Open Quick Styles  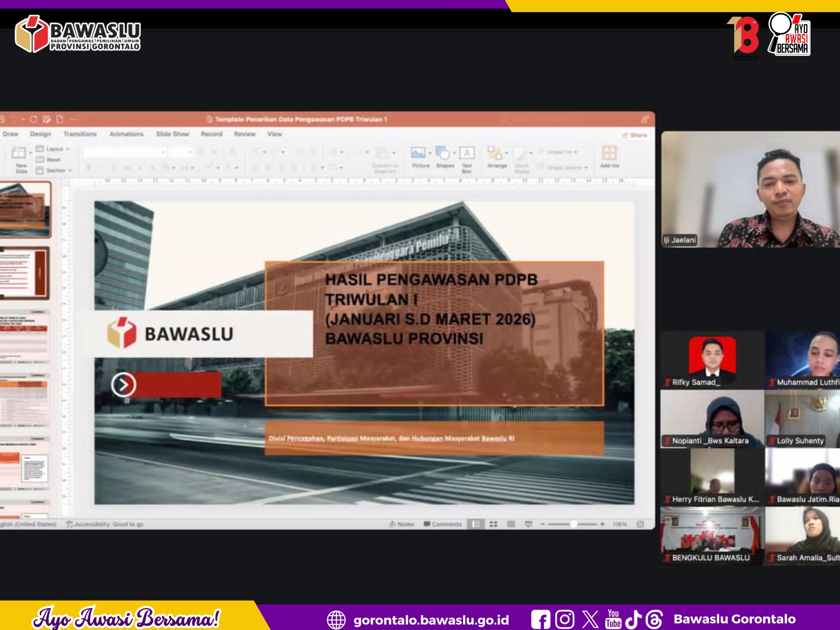click(521, 160)
